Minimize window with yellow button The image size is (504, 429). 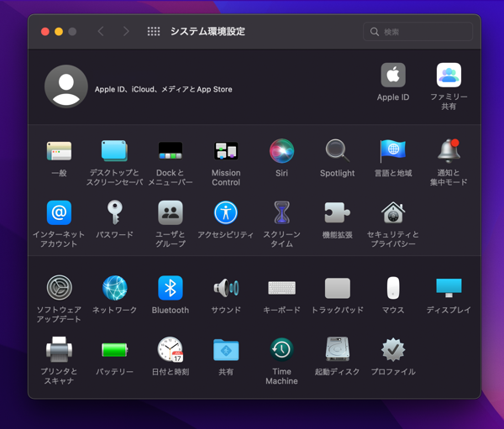pos(59,32)
